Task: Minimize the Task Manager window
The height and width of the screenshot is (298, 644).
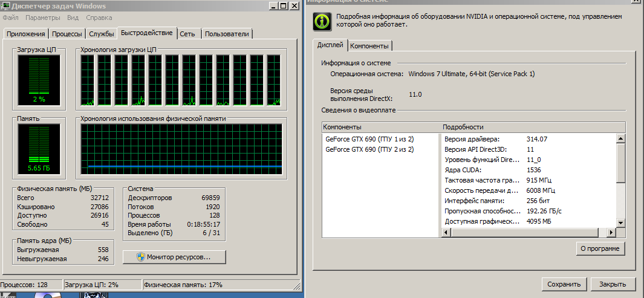Action: pos(274,6)
